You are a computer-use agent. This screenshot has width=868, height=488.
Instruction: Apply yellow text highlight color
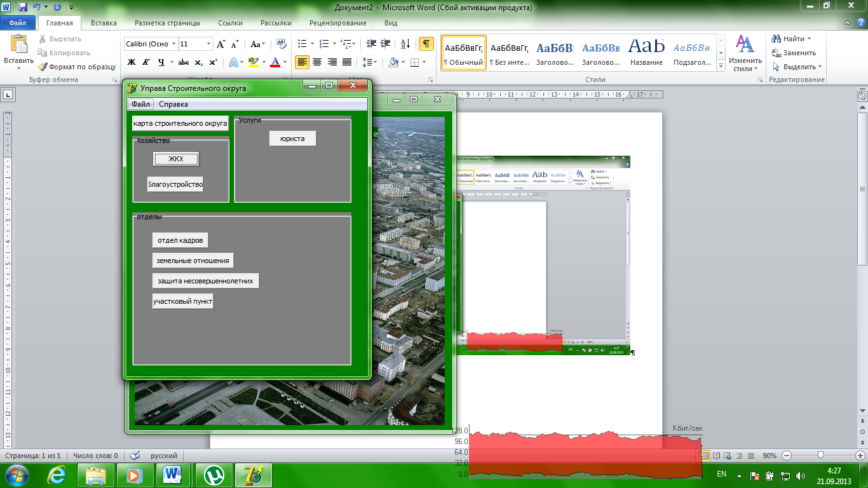[x=253, y=62]
